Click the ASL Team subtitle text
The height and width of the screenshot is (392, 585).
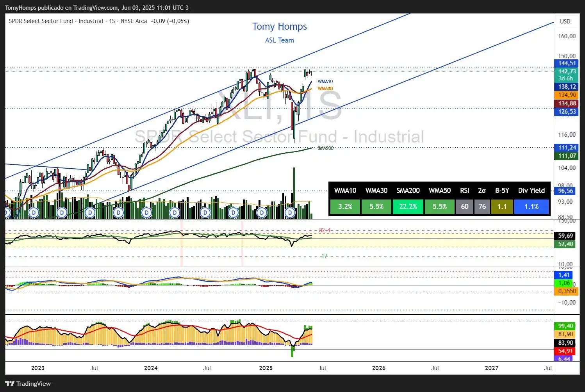click(280, 40)
